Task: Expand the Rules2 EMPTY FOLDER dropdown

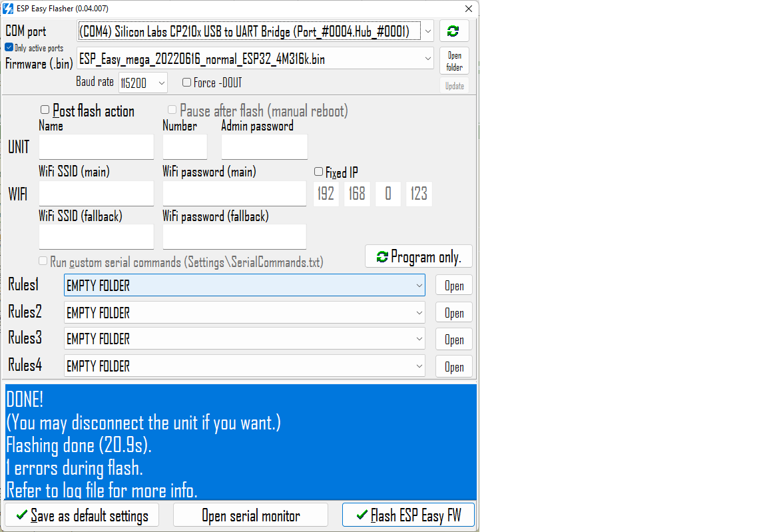Action: (419, 313)
